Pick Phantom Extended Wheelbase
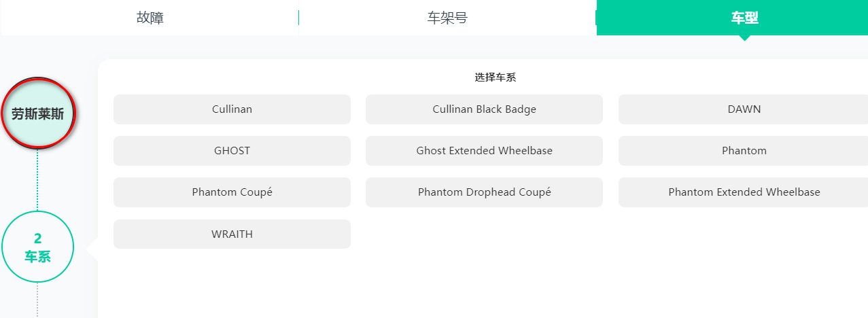The height and width of the screenshot is (318, 868). pos(744,192)
